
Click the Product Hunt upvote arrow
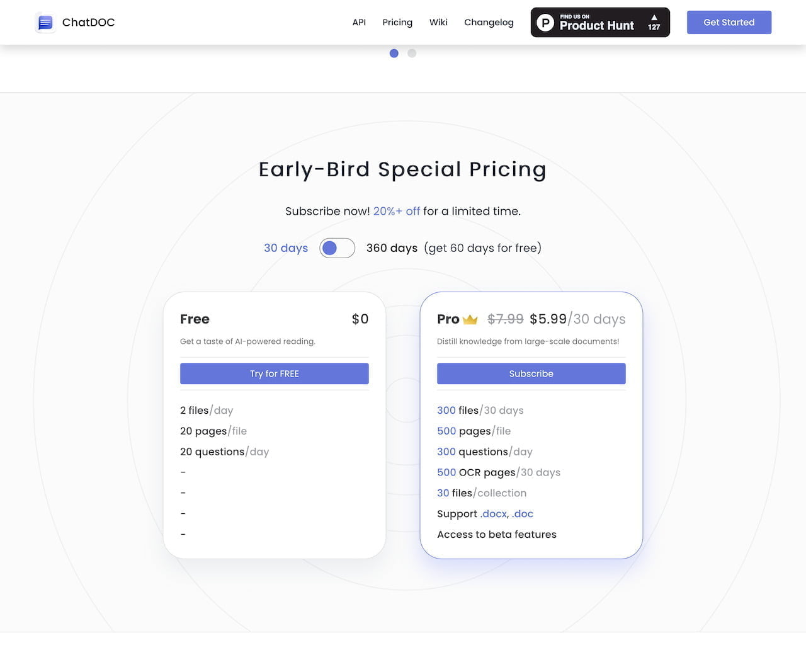pyautogui.click(x=654, y=18)
